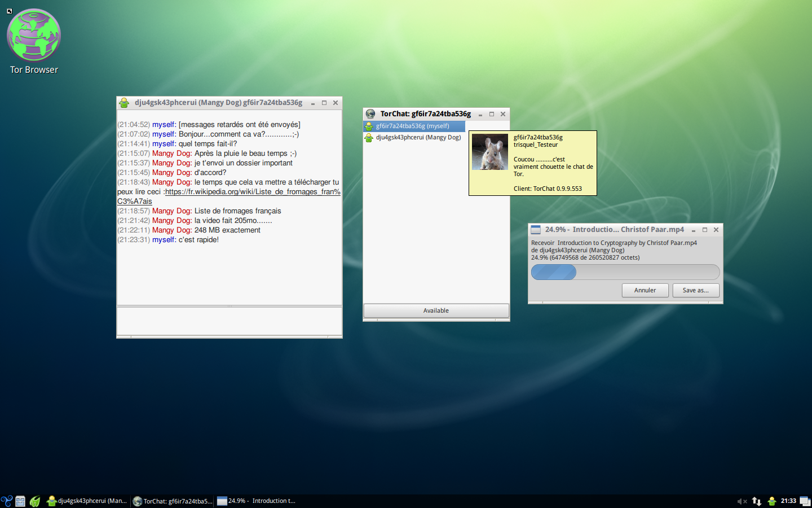Switch to the 24.9% transfer taskbar entry
Viewport: 812px width, 508px height.
tap(257, 501)
